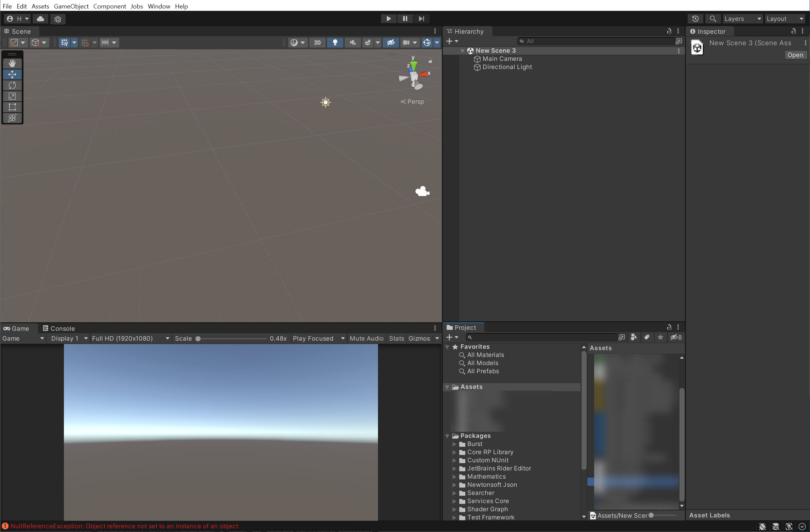This screenshot has width=810, height=532.
Task: Toggle scene visibility hidden-objects eye
Action: pos(390,42)
